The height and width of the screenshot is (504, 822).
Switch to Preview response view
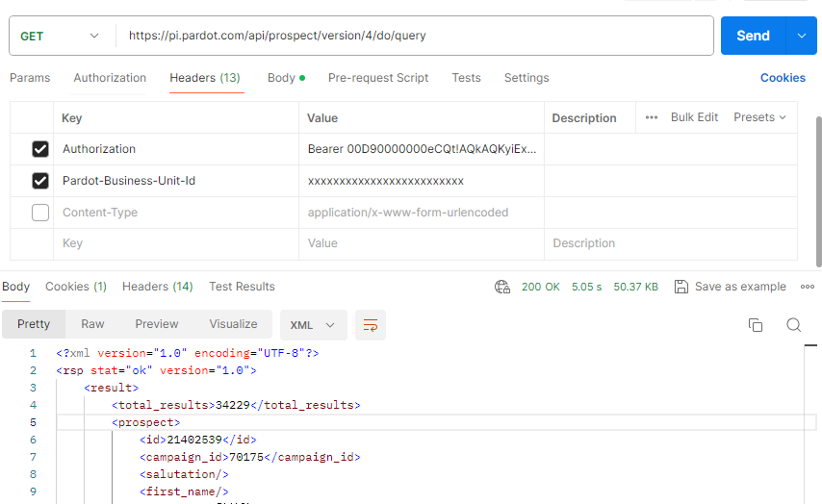pos(157,324)
